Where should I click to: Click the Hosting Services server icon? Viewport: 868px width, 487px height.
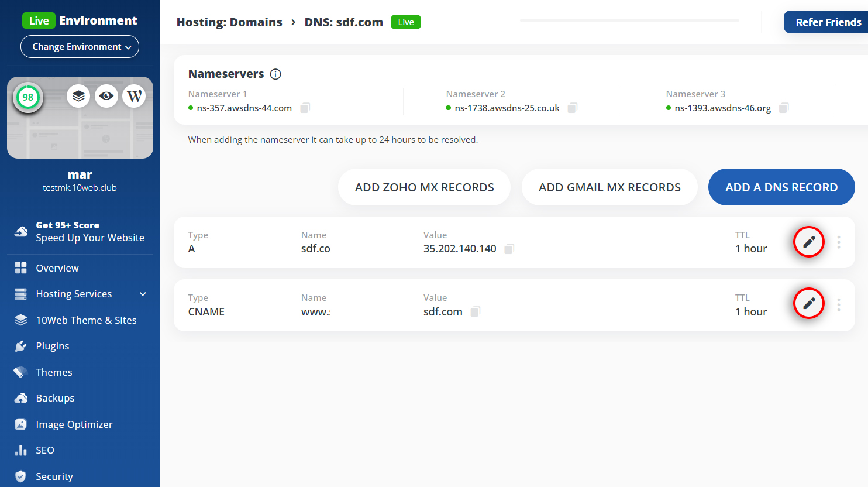point(21,294)
